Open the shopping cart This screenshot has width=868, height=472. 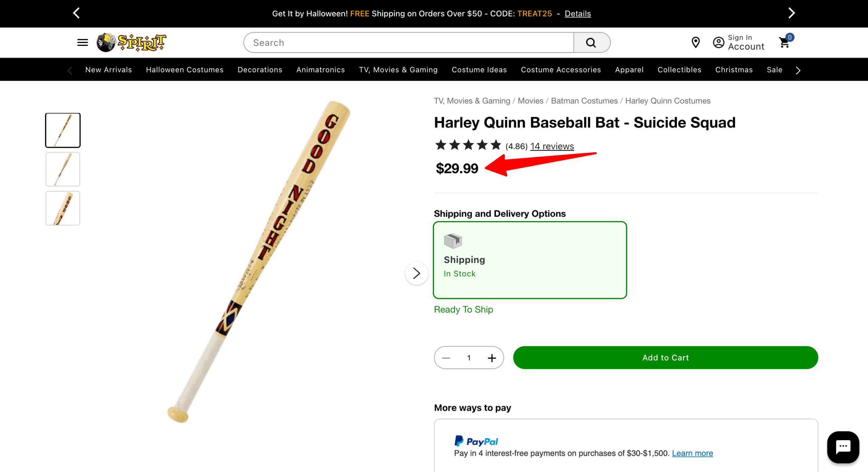point(785,42)
